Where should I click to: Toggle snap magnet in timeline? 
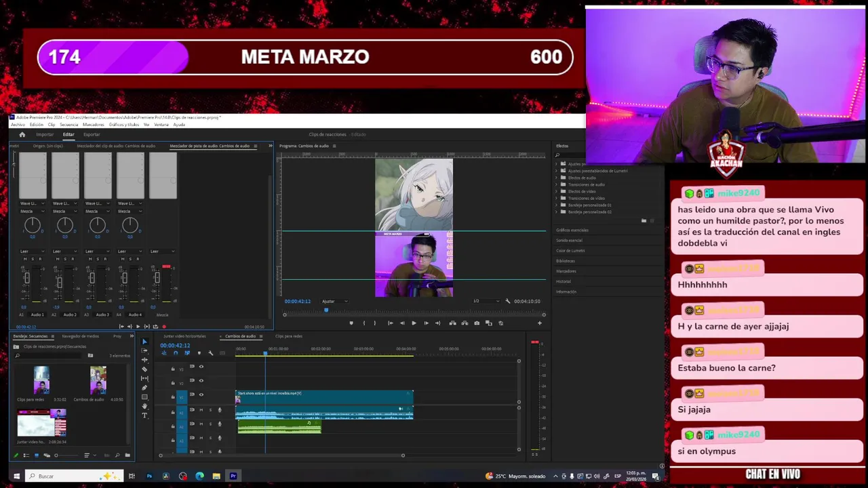[176, 353]
